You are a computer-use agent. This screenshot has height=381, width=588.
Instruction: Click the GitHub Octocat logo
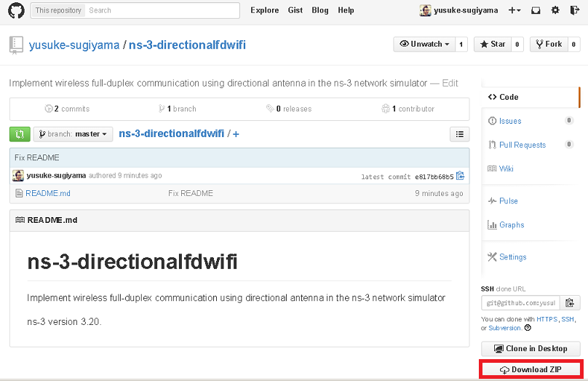(x=16, y=10)
